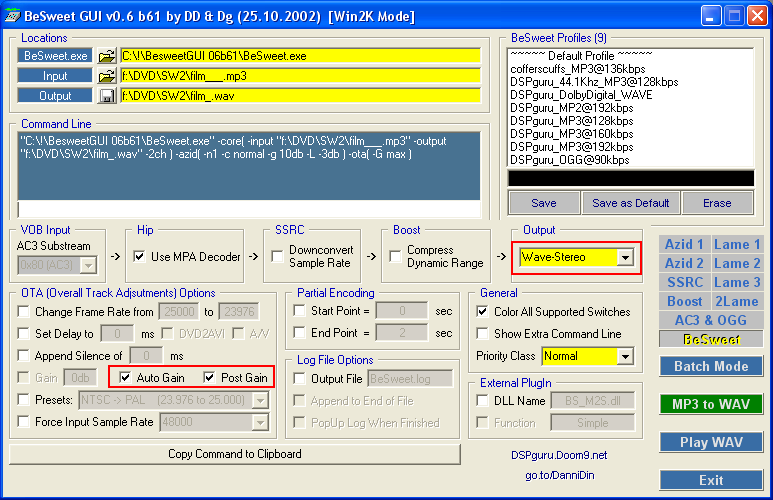Click Batch Mode button

(711, 366)
